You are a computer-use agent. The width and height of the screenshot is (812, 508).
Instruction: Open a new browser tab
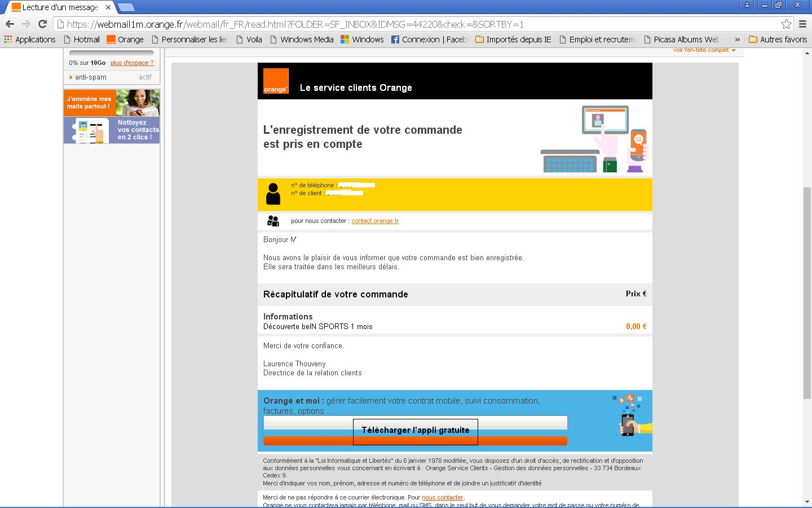126,7
